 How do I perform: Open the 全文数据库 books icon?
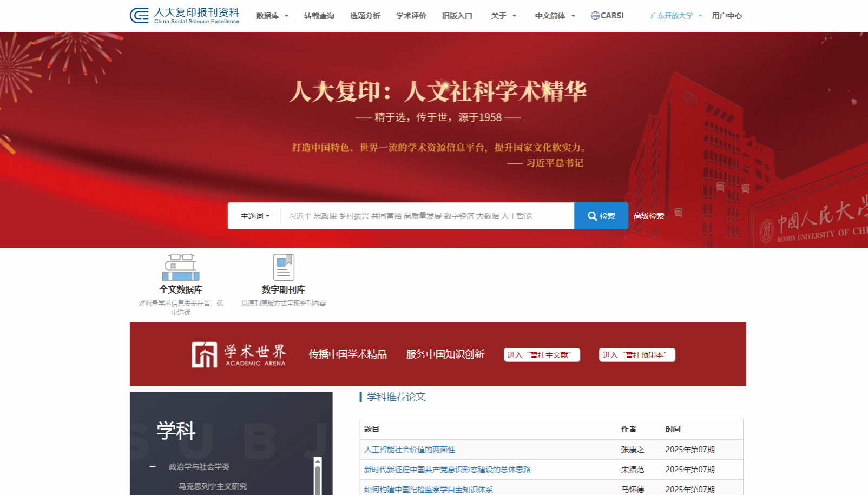[181, 267]
